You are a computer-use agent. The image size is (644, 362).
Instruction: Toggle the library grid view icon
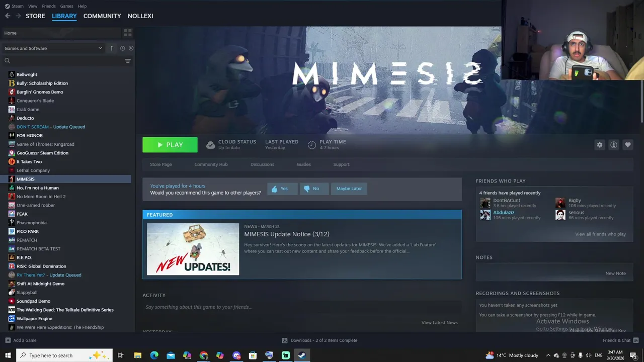[x=128, y=33]
